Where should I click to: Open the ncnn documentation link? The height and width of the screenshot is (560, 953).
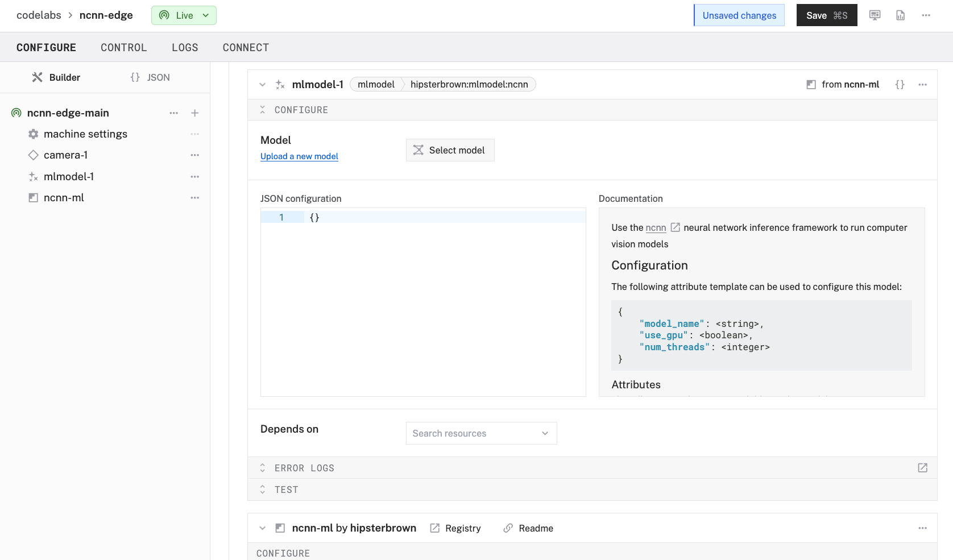pyautogui.click(x=656, y=227)
